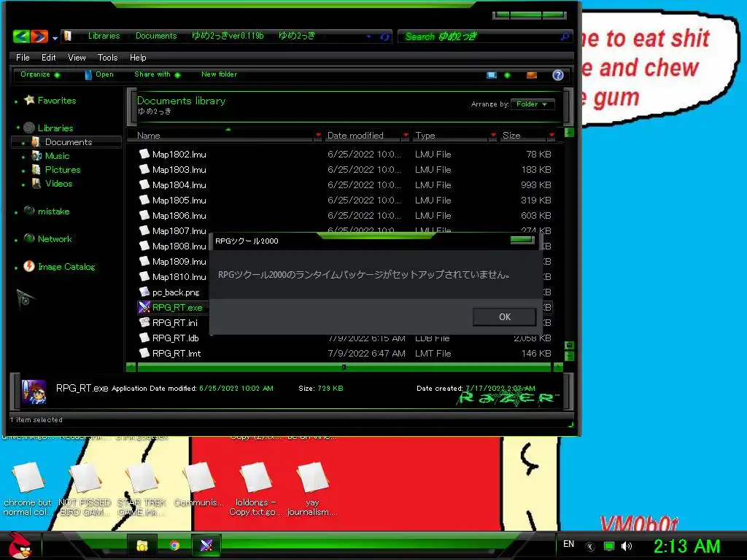747x560 pixels.
Task: Open the recent locations dropdown arrow
Action: 55,38
